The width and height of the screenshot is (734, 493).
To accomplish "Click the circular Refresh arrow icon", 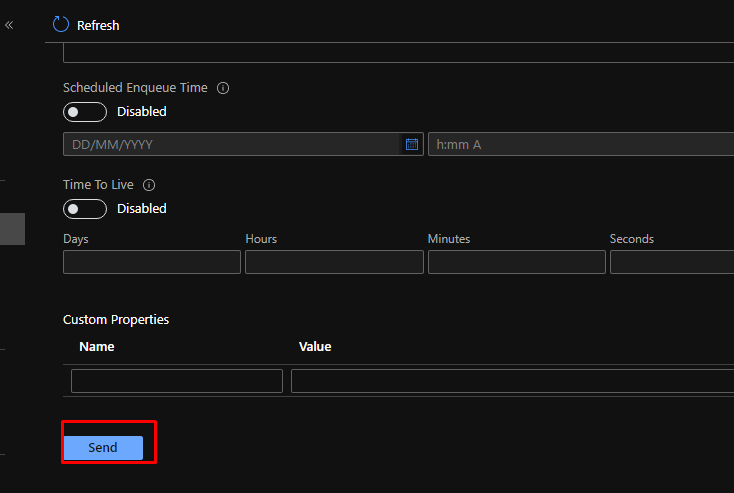I will 61,24.
